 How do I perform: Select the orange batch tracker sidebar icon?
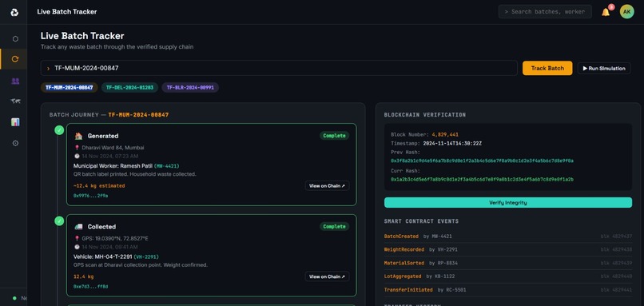15,59
